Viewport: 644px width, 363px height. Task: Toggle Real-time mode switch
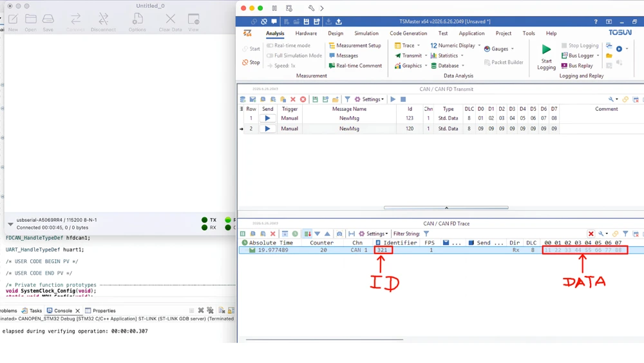point(270,46)
